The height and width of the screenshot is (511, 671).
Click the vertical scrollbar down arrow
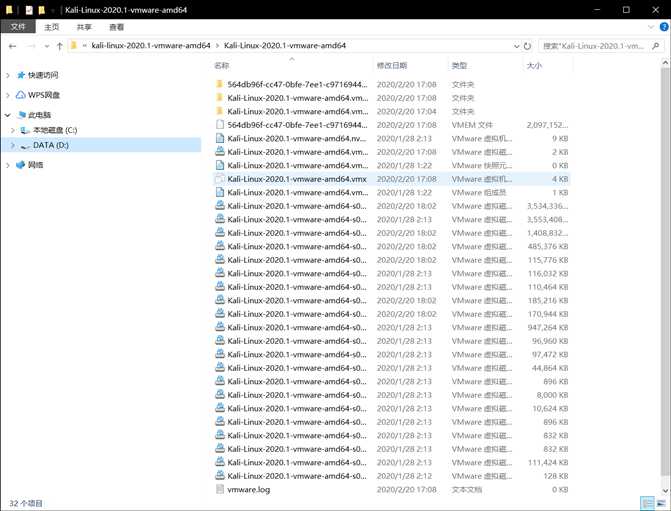pyautogui.click(x=665, y=490)
